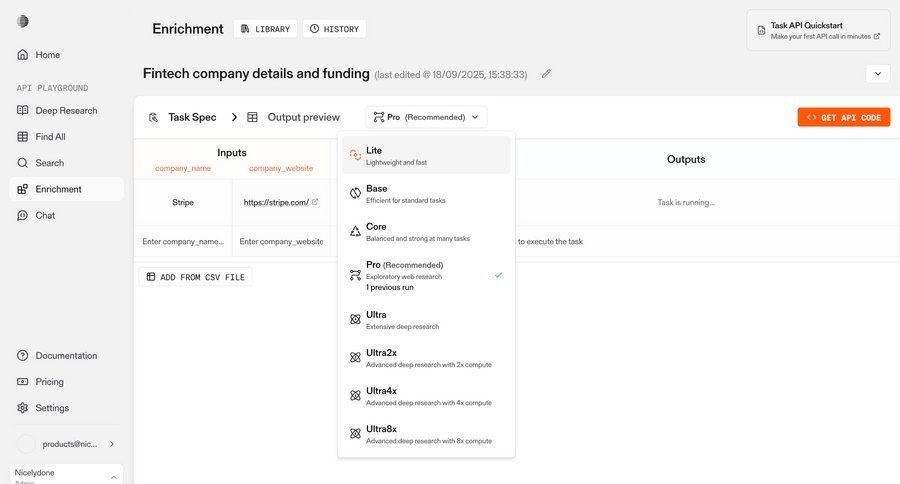Expand the products account switcher chevron
The width and height of the screenshot is (900, 484).
111,444
